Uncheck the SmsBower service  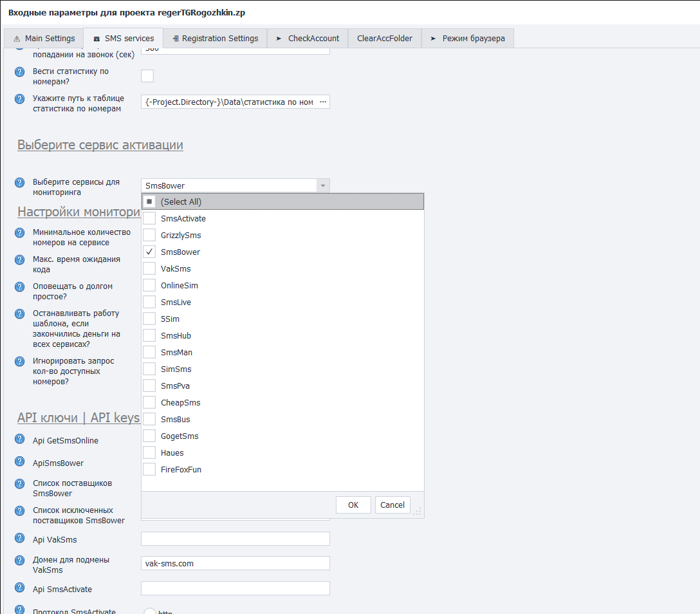(149, 252)
